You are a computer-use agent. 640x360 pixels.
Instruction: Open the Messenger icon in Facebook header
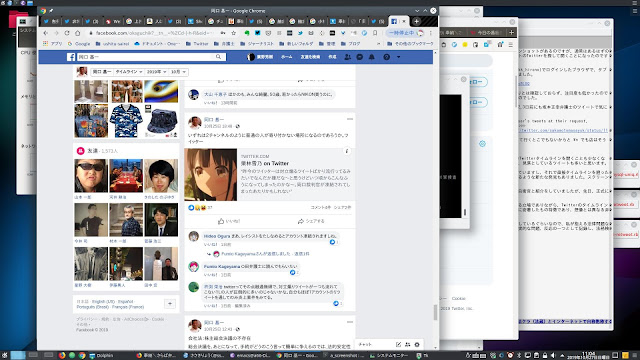360,57
